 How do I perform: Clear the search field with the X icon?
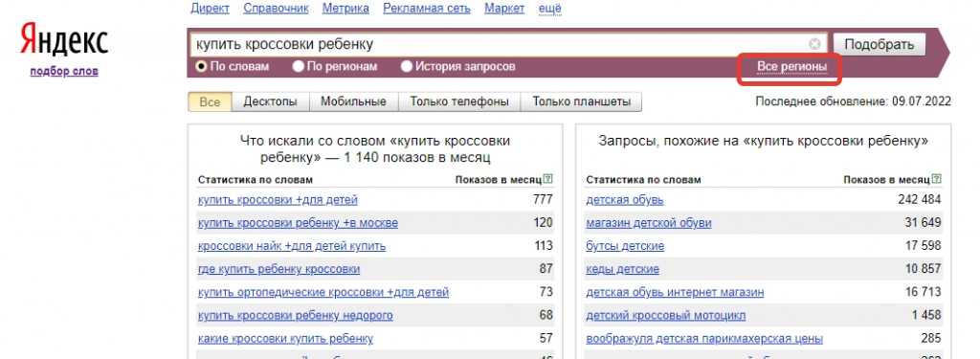[814, 44]
